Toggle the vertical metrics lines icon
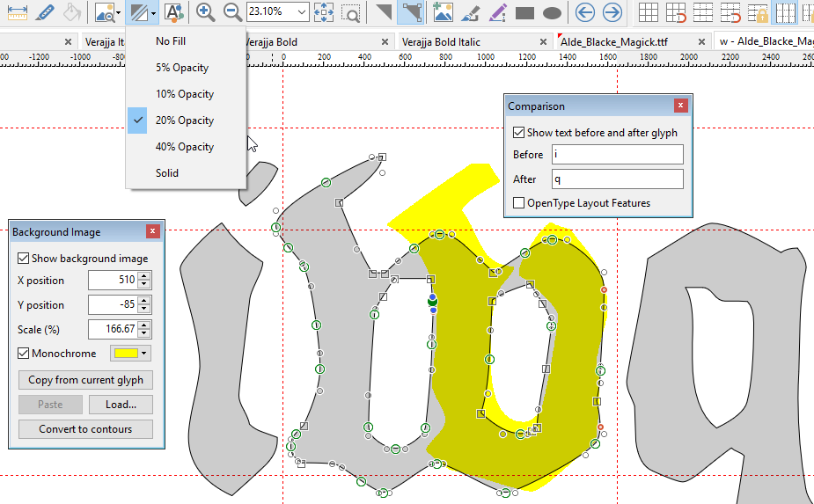This screenshot has width=814, height=504. coord(784,12)
